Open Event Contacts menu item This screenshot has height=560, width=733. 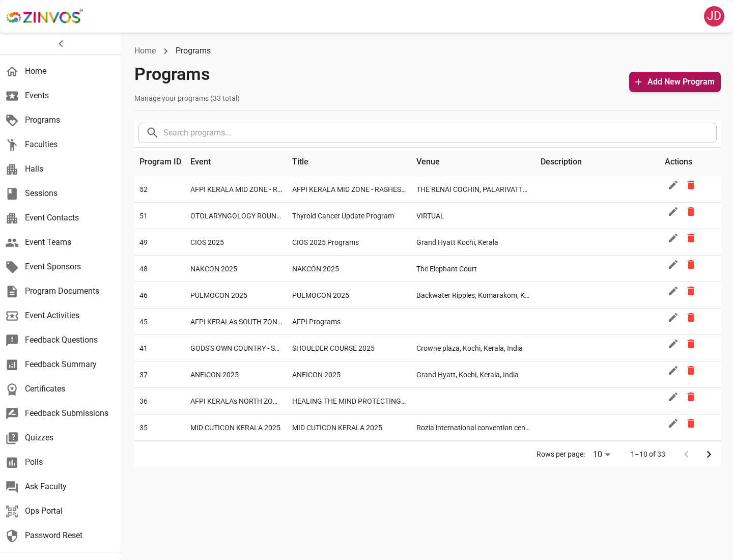click(x=61, y=218)
